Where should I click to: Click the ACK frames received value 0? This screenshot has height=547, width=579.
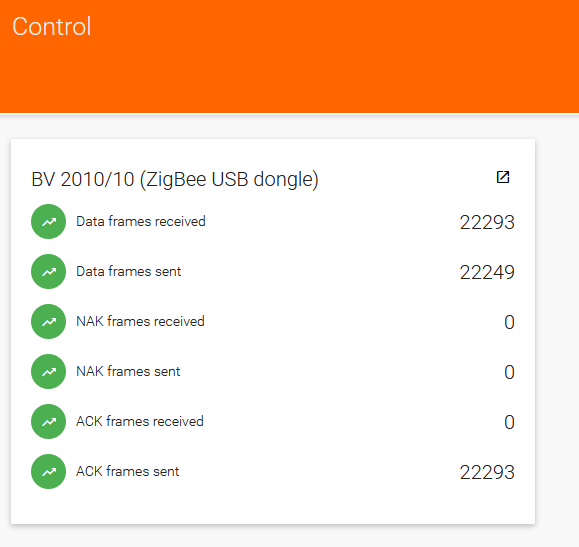coord(509,422)
